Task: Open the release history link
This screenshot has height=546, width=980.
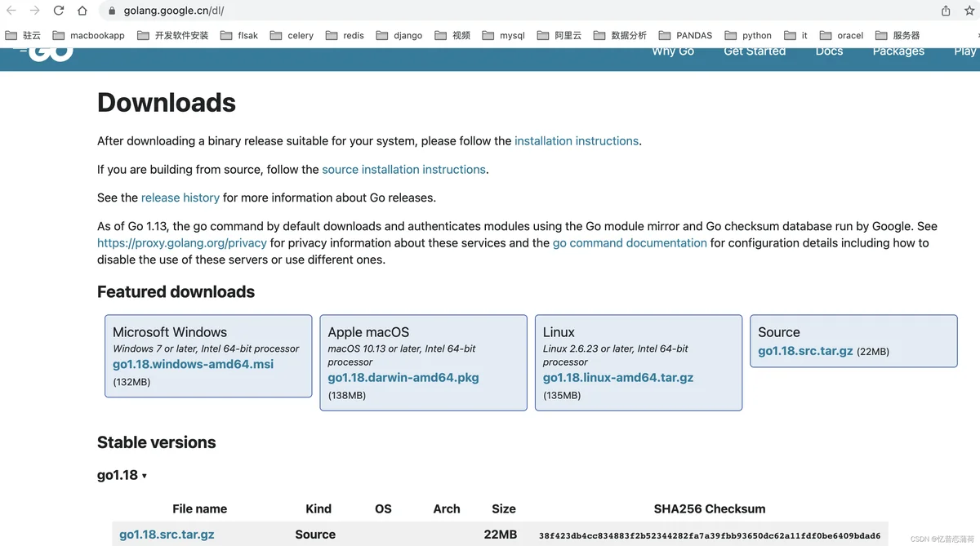Action: 180,198
